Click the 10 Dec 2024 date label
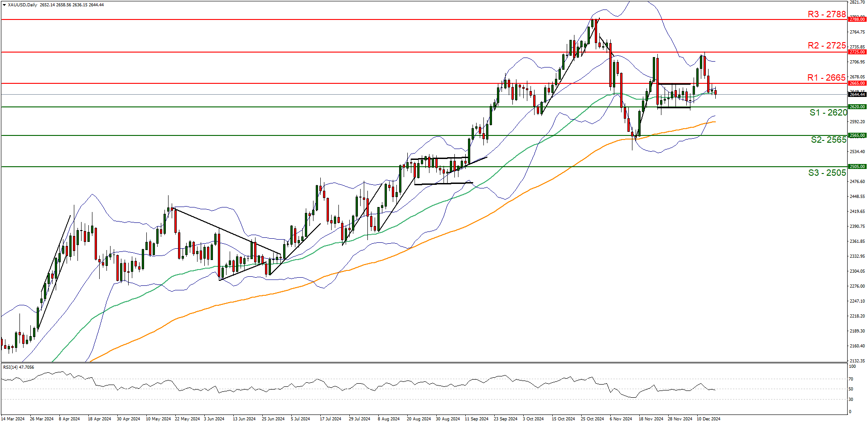This screenshot has height=424, width=868. pyautogui.click(x=709, y=419)
